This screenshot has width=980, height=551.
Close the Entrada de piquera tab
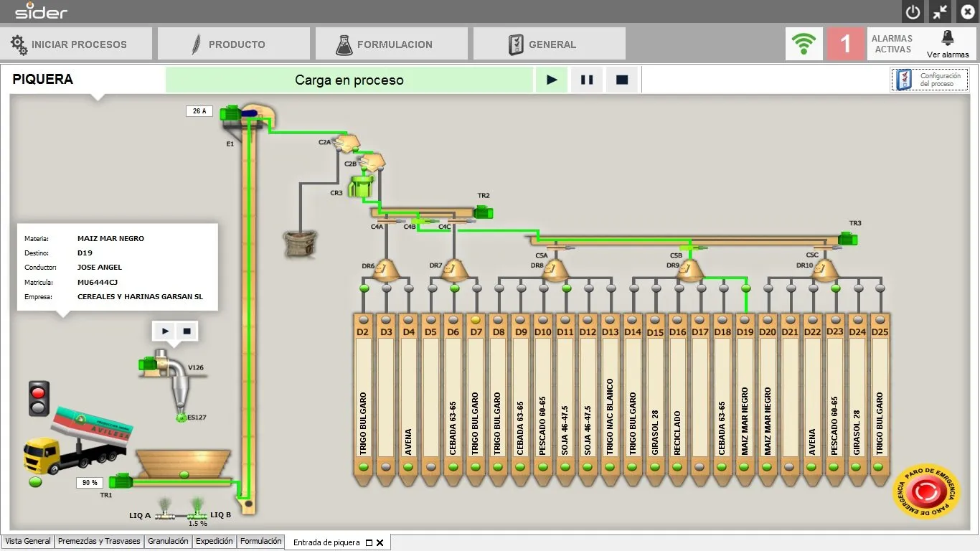[380, 543]
